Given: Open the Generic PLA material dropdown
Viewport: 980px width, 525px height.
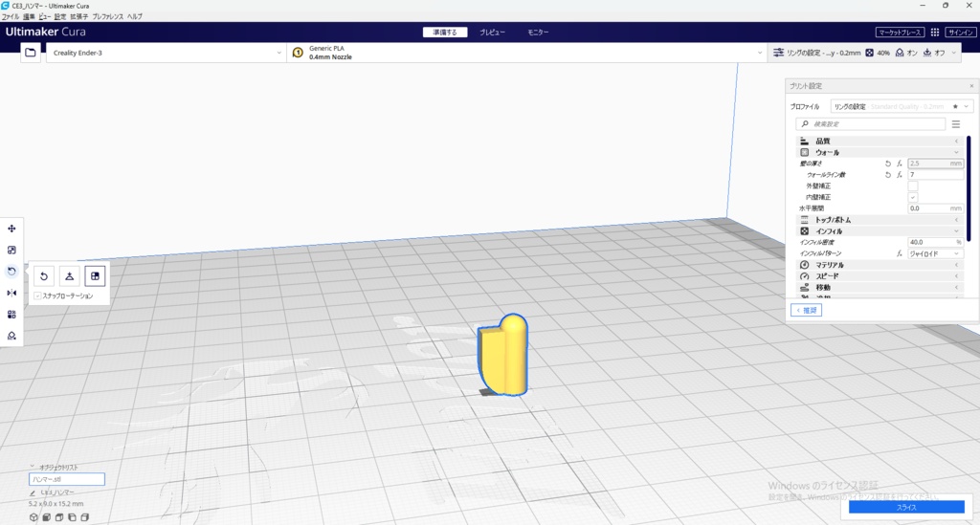Looking at the screenshot, I should pyautogui.click(x=527, y=53).
